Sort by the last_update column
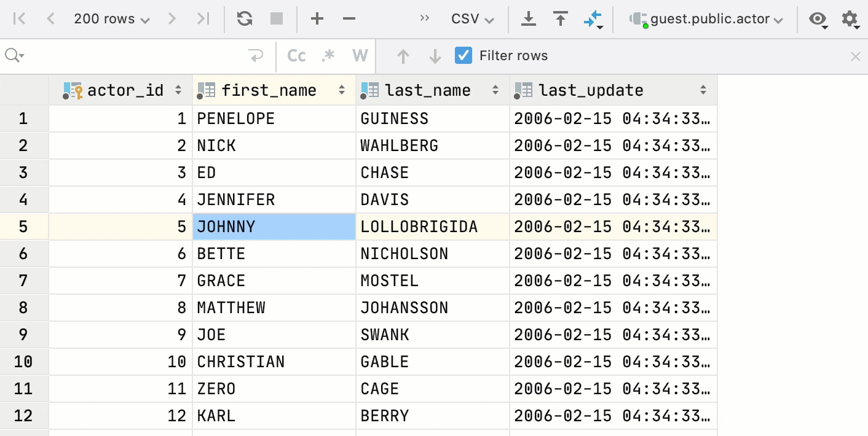 tap(703, 90)
